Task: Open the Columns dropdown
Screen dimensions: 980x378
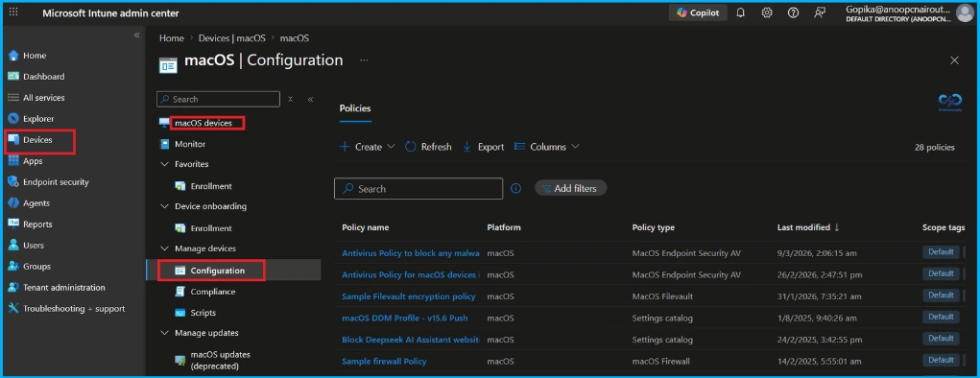Action: coord(546,147)
